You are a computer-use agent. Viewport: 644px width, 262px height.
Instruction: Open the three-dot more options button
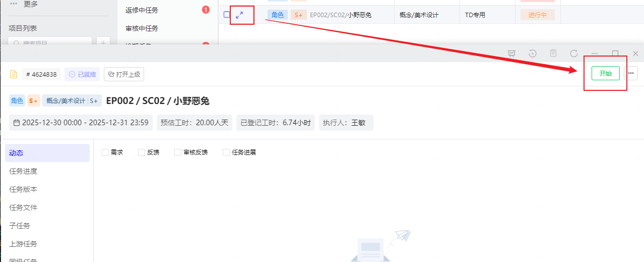click(631, 73)
